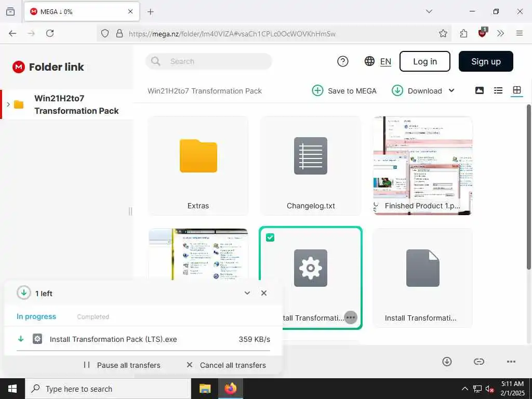532x399 pixels.
Task: Switch to list view
Action: [498, 90]
